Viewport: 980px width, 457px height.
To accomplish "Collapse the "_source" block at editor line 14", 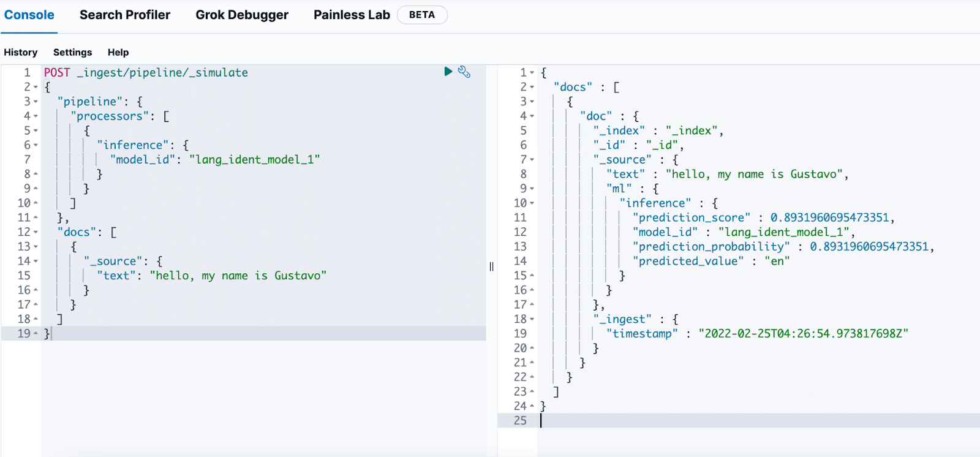I will point(36,262).
